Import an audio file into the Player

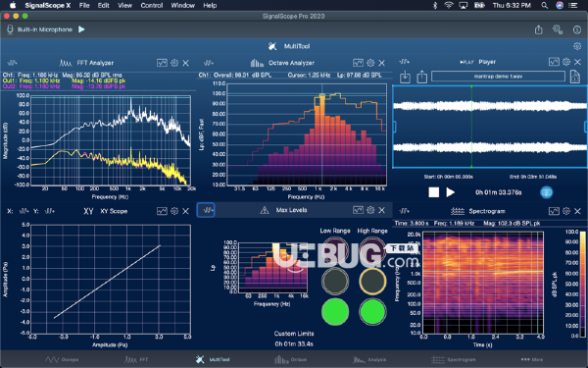[405, 77]
